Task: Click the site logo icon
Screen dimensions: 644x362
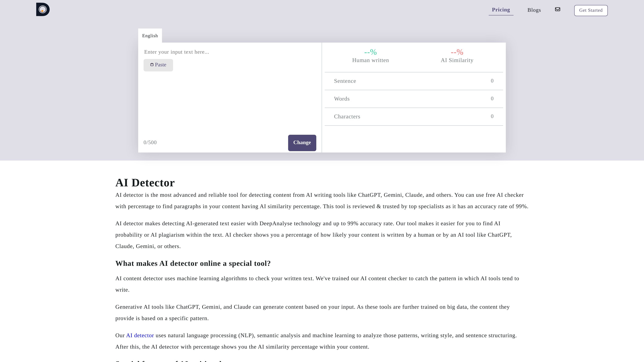Action: [x=43, y=10]
